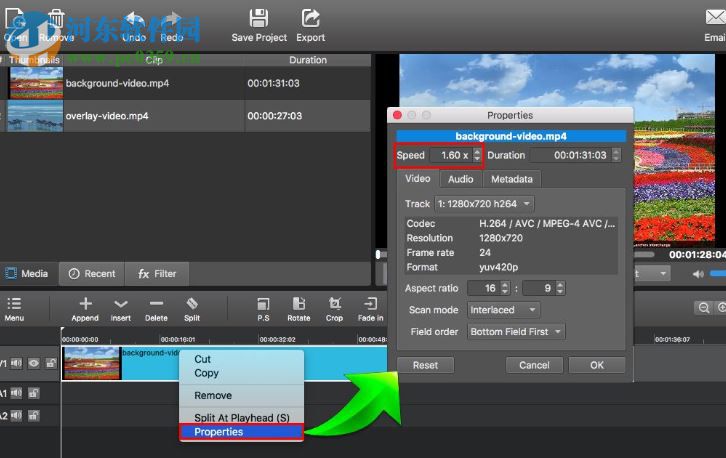Click the Speed value field
The height and width of the screenshot is (458, 726).
(x=452, y=155)
